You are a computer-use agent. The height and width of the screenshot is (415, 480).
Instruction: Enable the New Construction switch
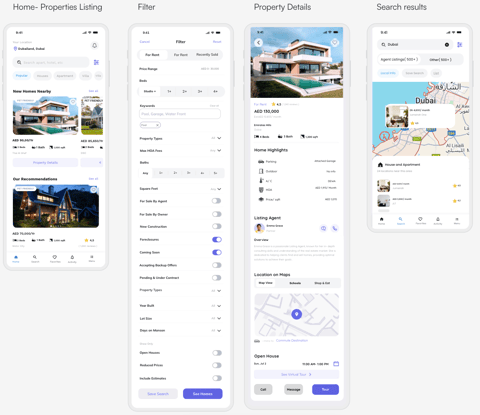point(217,226)
